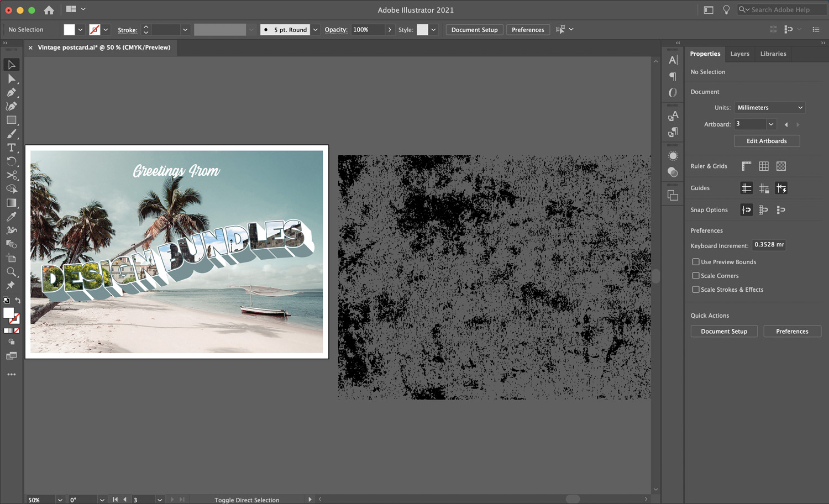Enable Scale Corners checkbox
Image resolution: width=829 pixels, height=504 pixels.
coord(696,276)
